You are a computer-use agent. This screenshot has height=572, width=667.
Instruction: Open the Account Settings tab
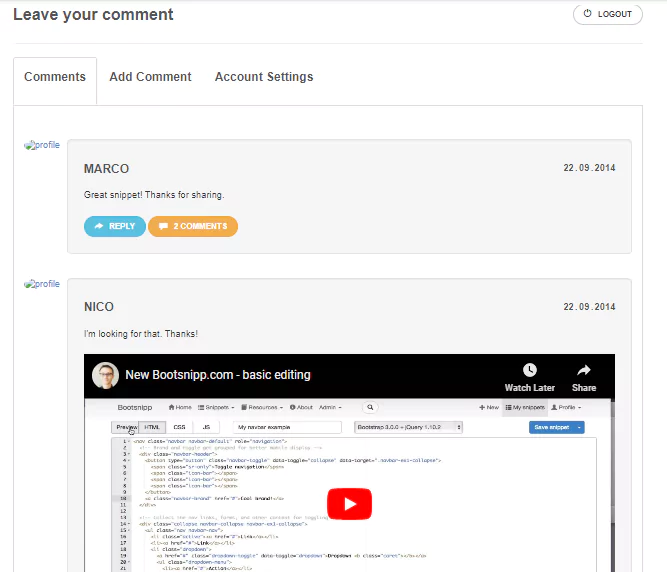264,77
